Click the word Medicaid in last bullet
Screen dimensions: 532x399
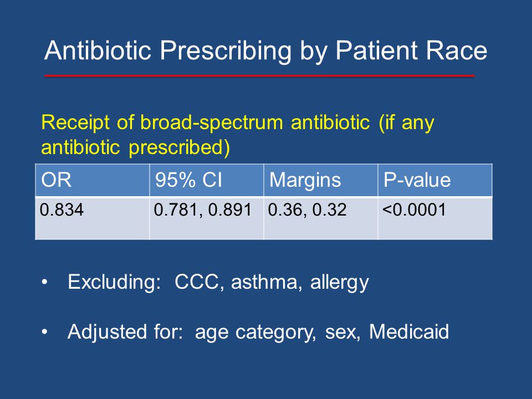pyautogui.click(x=409, y=331)
